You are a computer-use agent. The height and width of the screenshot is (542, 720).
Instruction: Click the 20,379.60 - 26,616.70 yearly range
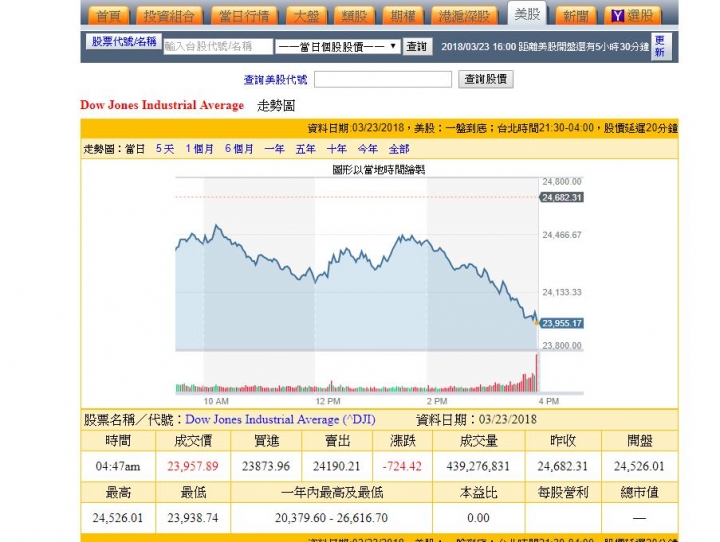332,518
